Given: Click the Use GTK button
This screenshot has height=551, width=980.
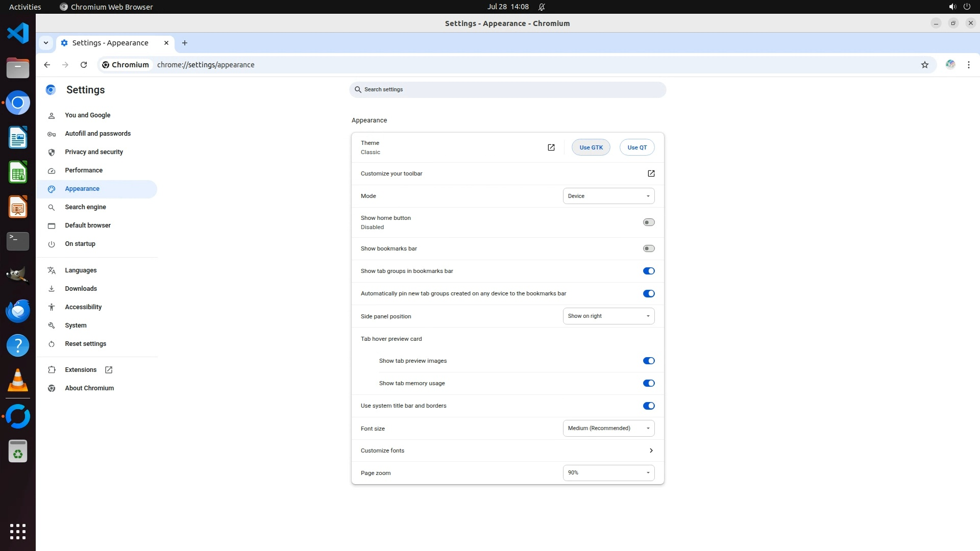Looking at the screenshot, I should 591,147.
